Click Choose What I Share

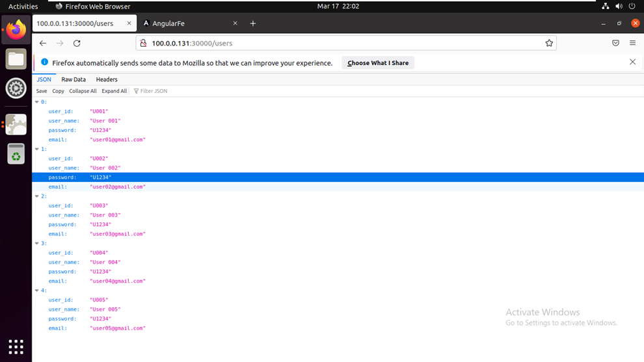click(378, 63)
